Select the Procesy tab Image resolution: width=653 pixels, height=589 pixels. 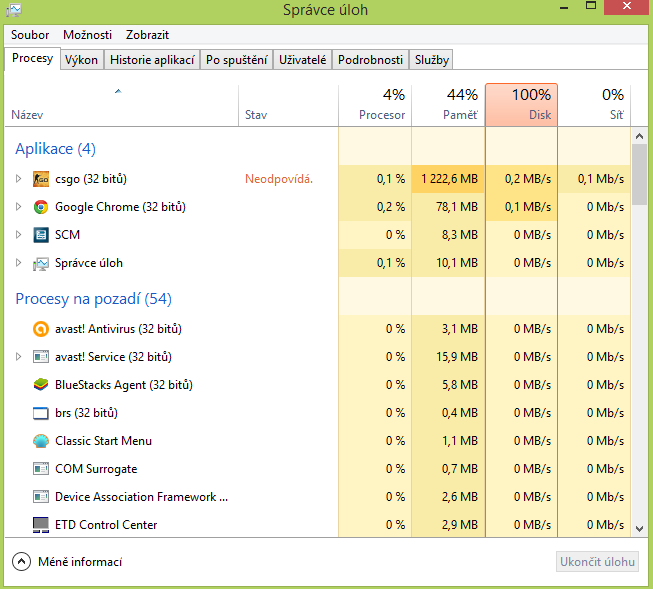coord(32,58)
